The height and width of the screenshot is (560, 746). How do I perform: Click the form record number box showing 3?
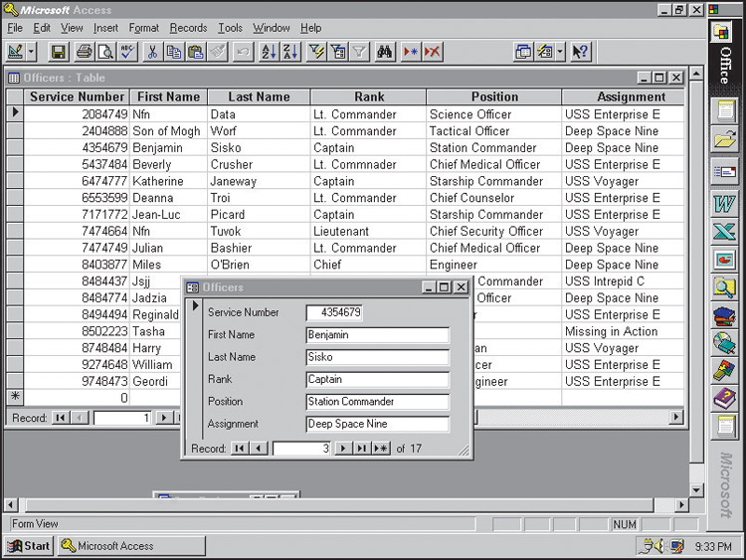pos(301,449)
